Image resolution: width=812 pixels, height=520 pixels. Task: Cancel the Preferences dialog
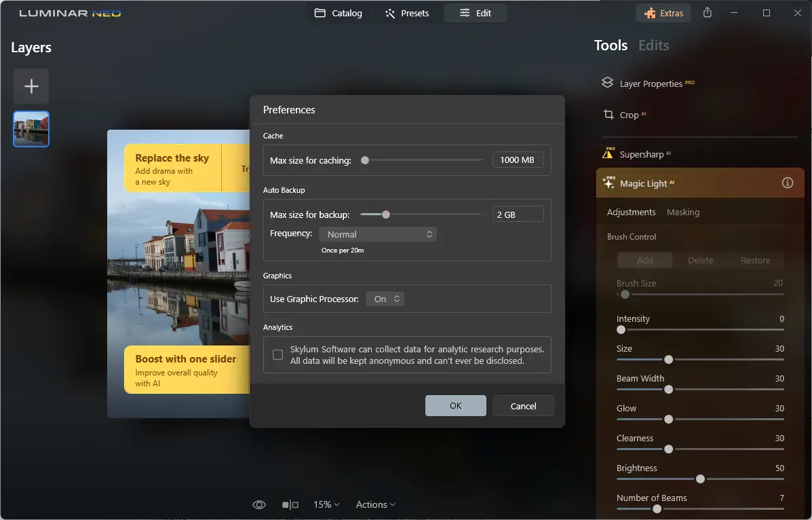point(523,405)
